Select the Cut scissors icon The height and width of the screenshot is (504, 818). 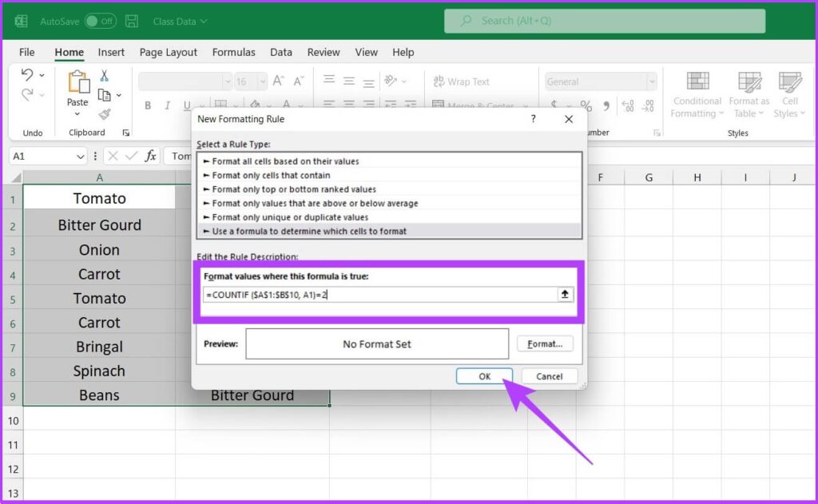coord(105,75)
